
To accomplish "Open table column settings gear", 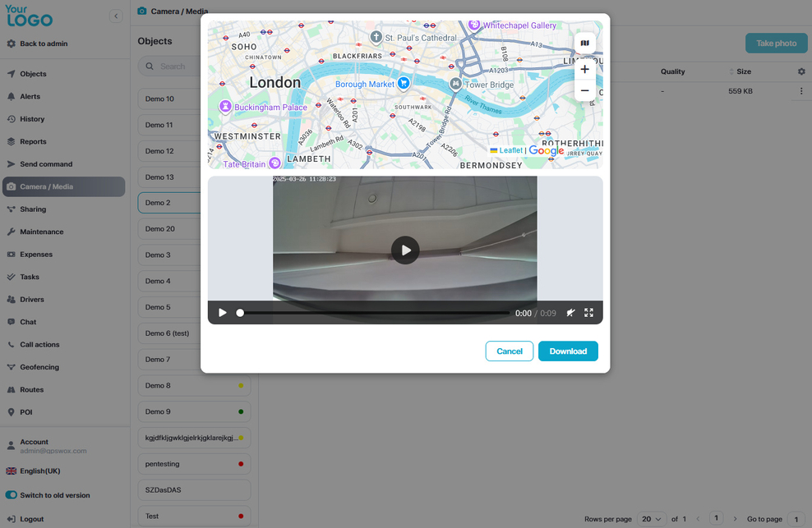I will click(x=801, y=71).
